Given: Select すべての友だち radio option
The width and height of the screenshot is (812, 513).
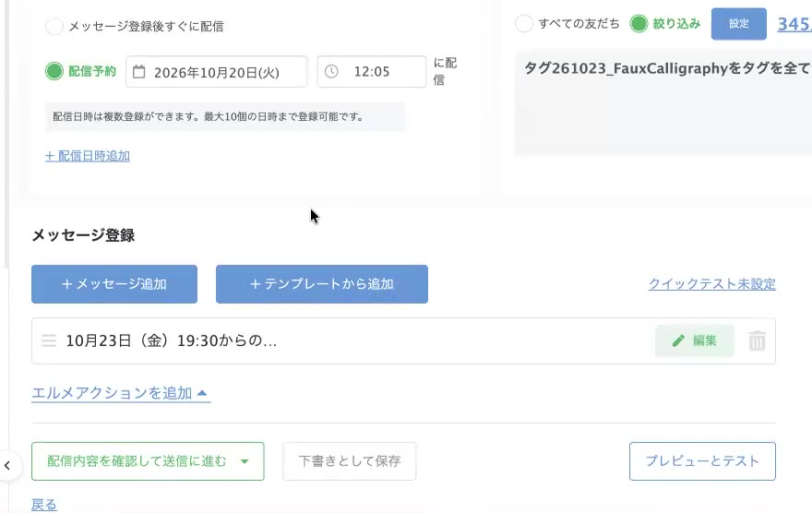Looking at the screenshot, I should (523, 24).
